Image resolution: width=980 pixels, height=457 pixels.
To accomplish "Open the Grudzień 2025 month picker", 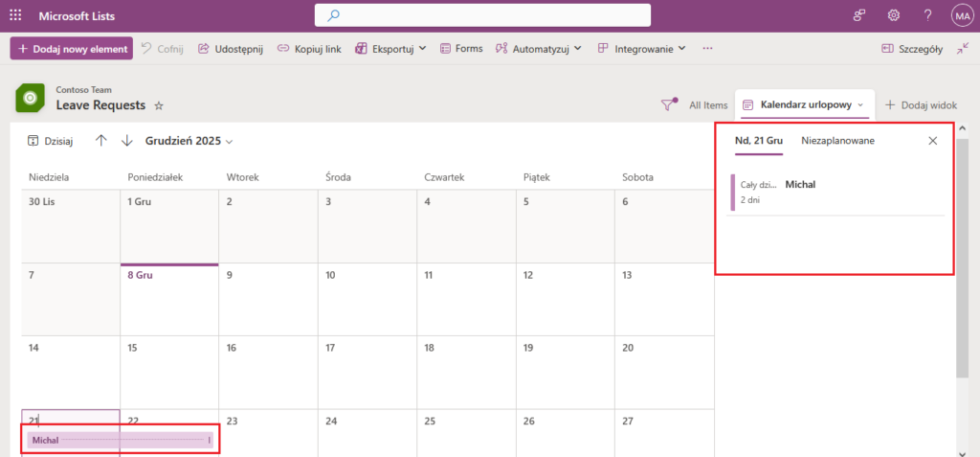I will click(x=189, y=141).
